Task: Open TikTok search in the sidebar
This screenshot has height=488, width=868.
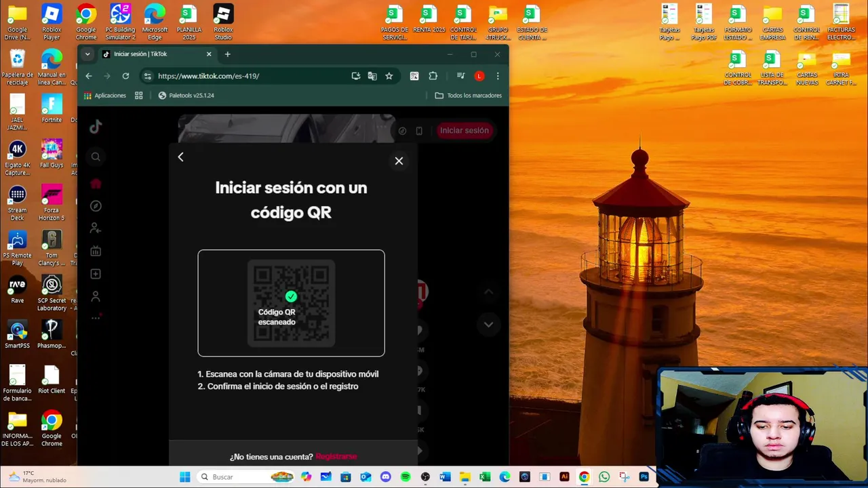Action: (96, 157)
